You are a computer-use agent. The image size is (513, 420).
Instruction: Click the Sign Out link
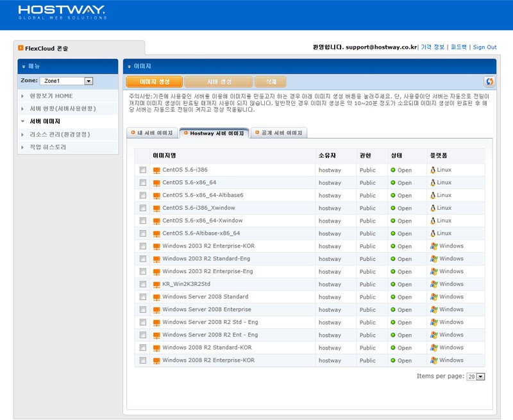[485, 47]
